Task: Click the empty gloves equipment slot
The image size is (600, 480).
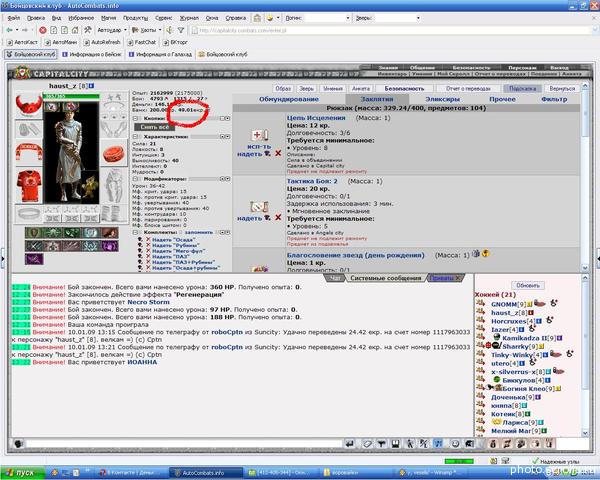Action: (x=114, y=127)
